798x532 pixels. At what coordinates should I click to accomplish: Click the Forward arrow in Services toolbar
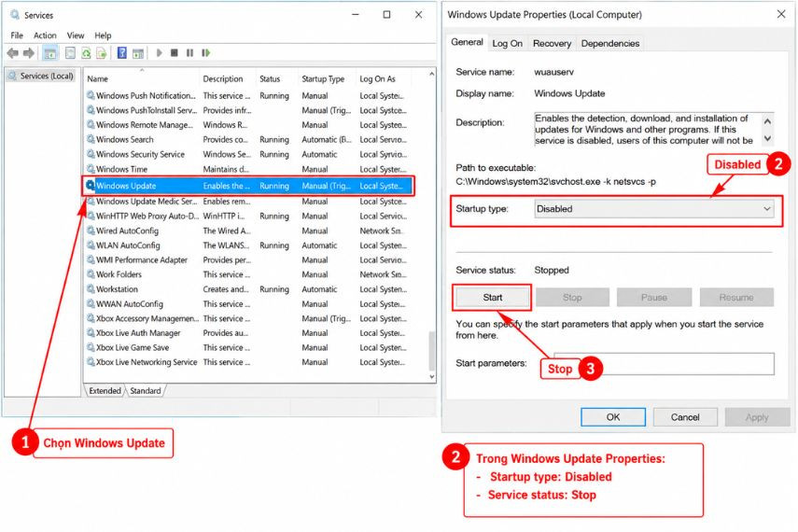pos(29,53)
